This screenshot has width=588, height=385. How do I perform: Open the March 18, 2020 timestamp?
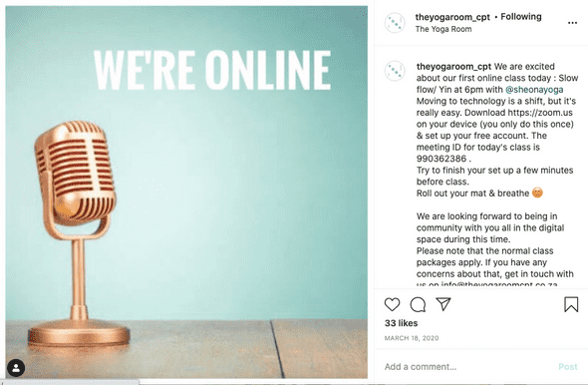412,338
